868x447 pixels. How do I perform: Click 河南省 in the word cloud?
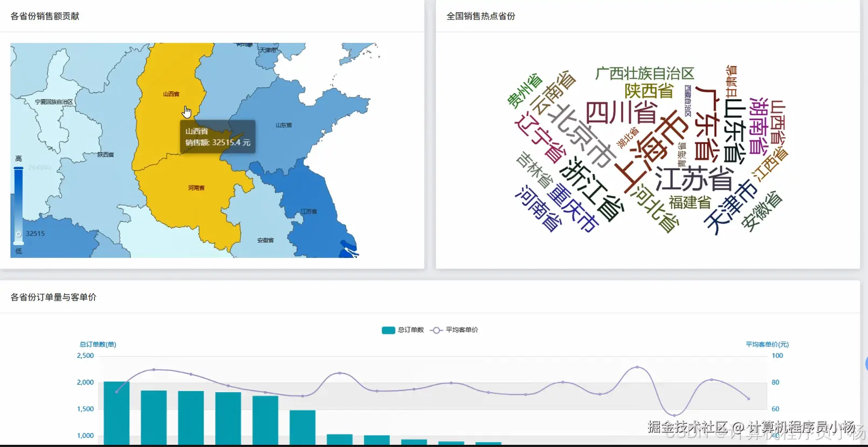tap(538, 208)
